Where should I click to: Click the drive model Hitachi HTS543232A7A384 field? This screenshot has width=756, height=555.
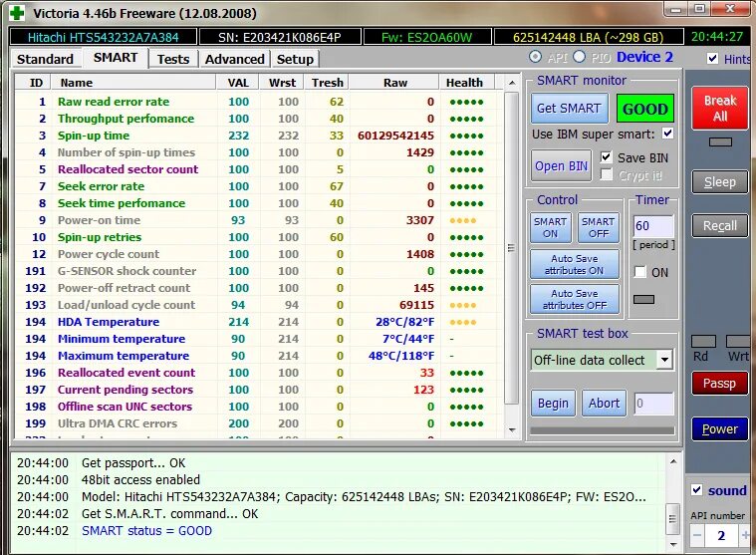[104, 37]
